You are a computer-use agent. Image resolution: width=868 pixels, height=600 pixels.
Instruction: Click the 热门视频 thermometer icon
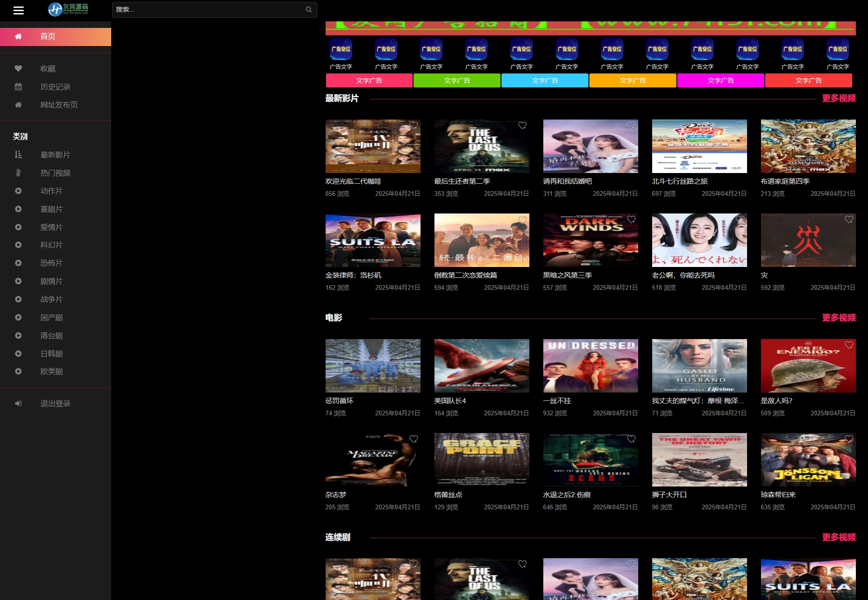pyautogui.click(x=18, y=173)
